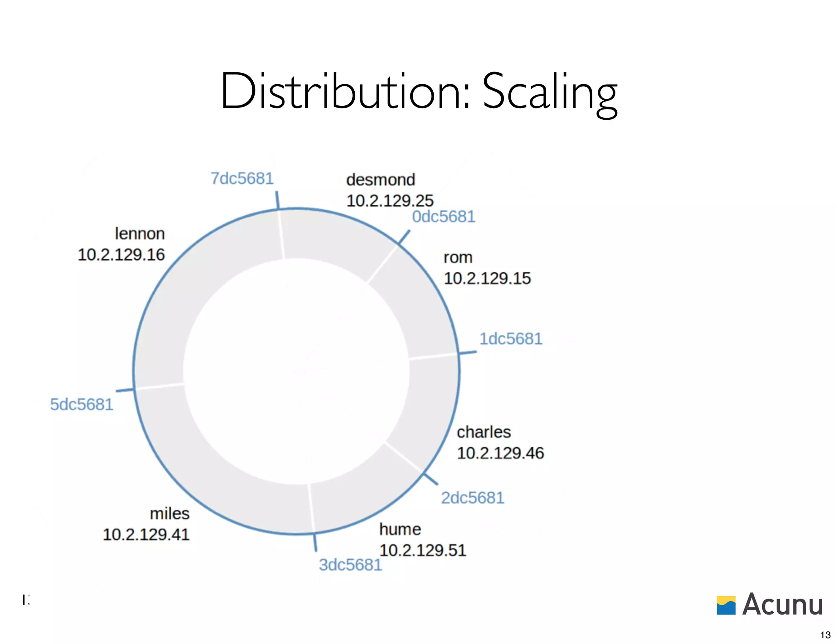Click the IP address 10.2.129.51
This screenshot has width=837, height=644.
coord(423,550)
